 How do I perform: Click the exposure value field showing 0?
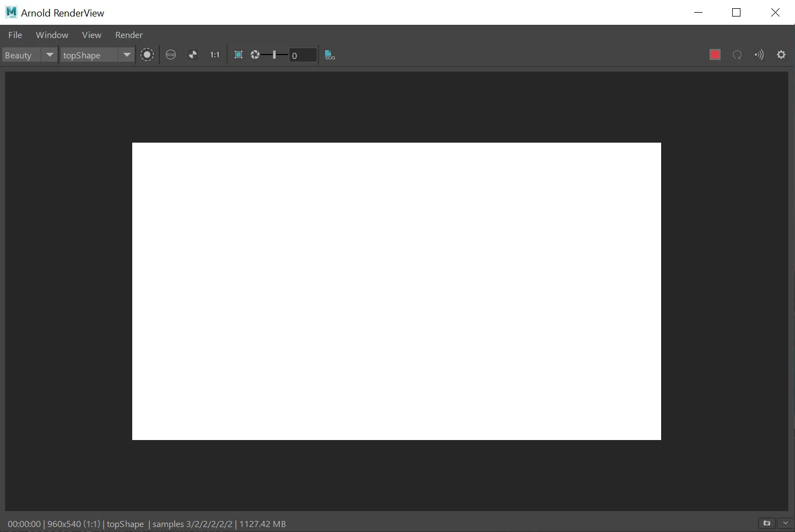[303, 55]
